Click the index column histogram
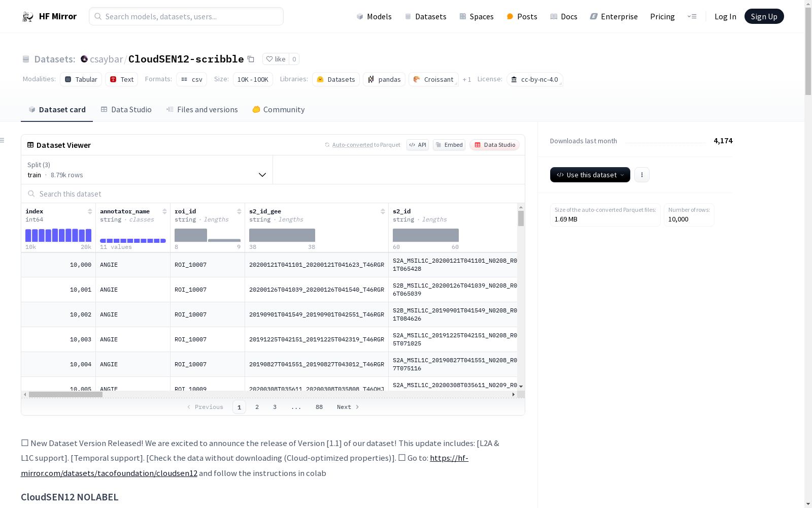This screenshot has width=812, height=508. [x=58, y=235]
